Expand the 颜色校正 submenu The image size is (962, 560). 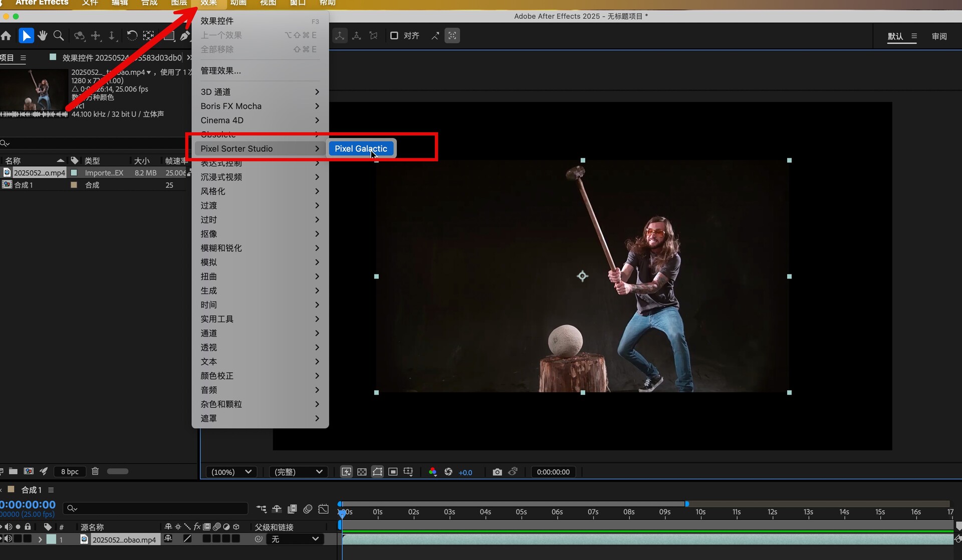[x=260, y=376]
